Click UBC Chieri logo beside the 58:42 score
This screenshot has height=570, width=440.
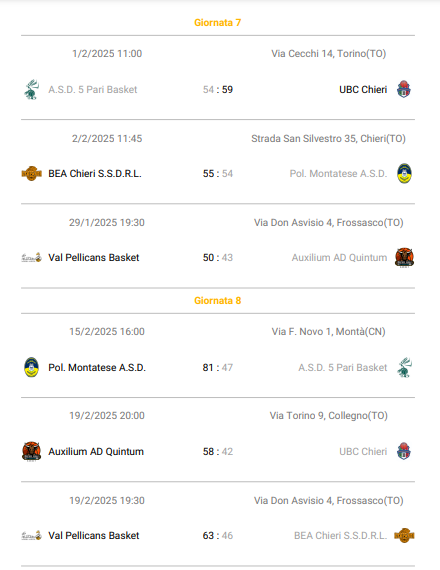click(x=404, y=451)
